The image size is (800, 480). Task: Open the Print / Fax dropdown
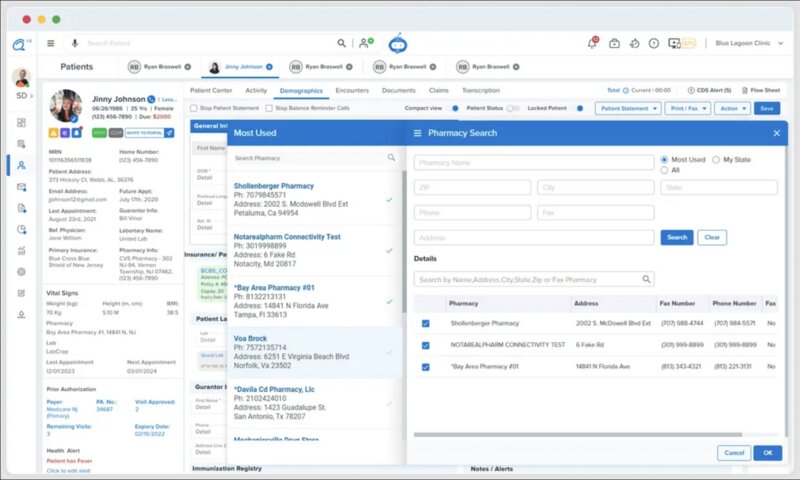coord(688,108)
